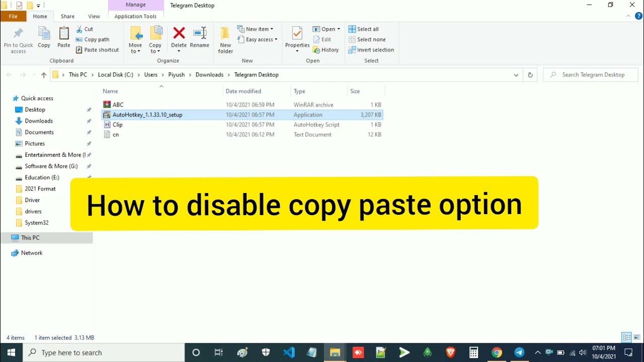Image resolution: width=644 pixels, height=362 pixels.
Task: Click Invert selection in ribbon
Action: [371, 50]
